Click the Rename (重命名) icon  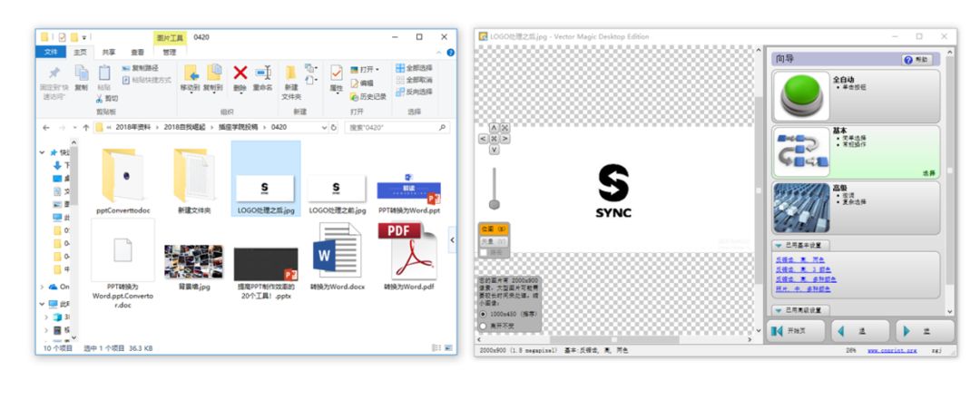[263, 73]
